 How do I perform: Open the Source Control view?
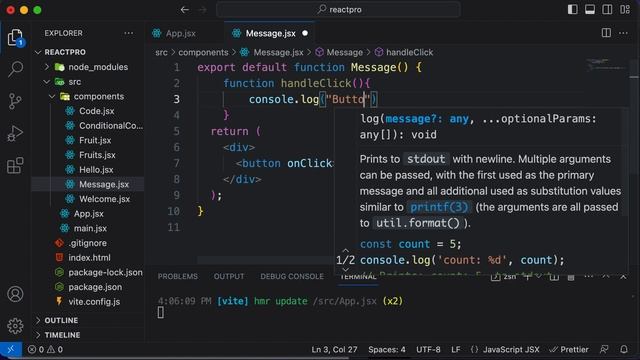click(15, 101)
